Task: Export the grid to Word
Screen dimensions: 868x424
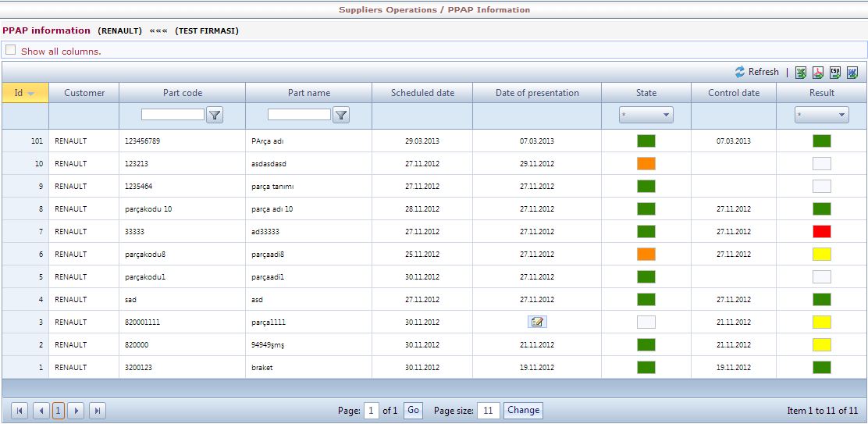Action: (x=852, y=73)
